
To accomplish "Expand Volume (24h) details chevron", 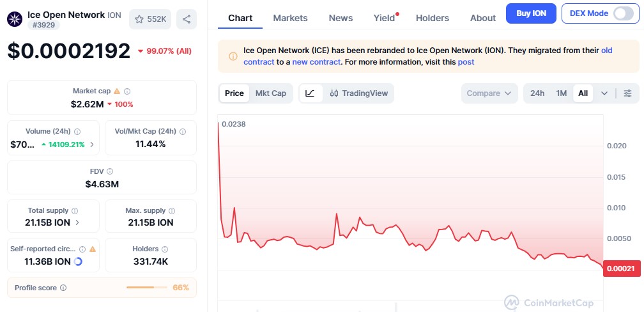I will click(x=91, y=144).
